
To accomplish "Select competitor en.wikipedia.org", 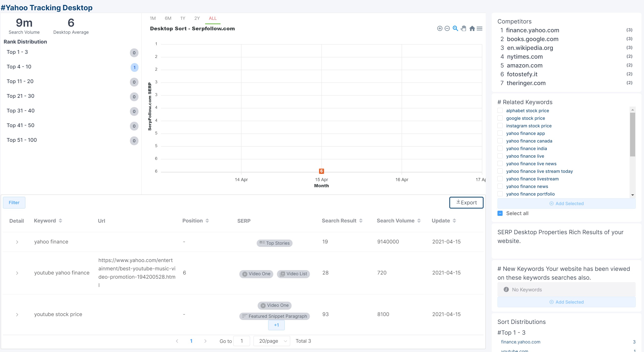I will [530, 48].
